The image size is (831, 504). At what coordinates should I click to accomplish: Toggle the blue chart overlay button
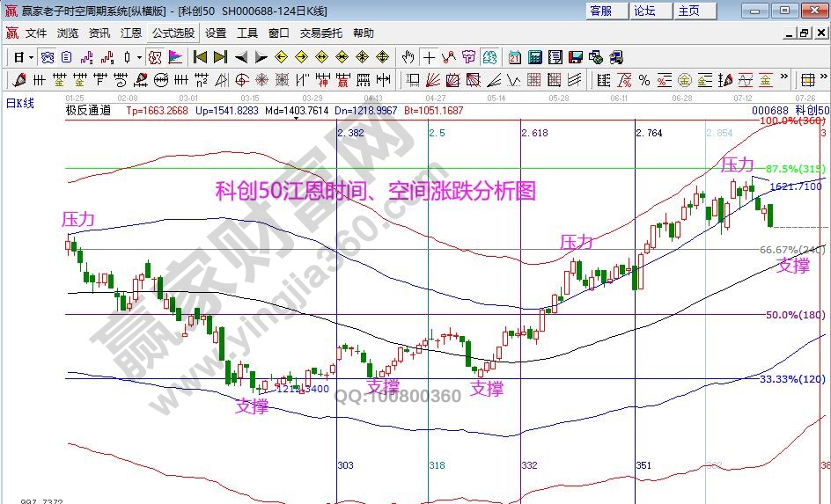coord(48,57)
